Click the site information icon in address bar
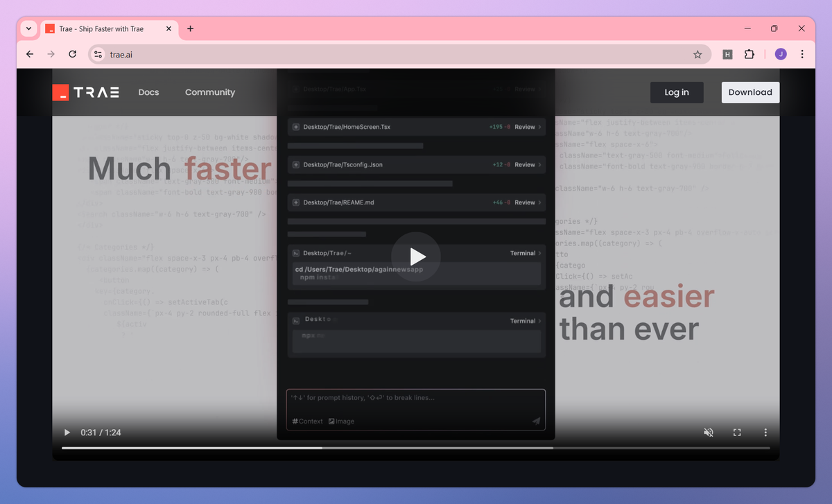This screenshot has width=832, height=504. pos(98,54)
